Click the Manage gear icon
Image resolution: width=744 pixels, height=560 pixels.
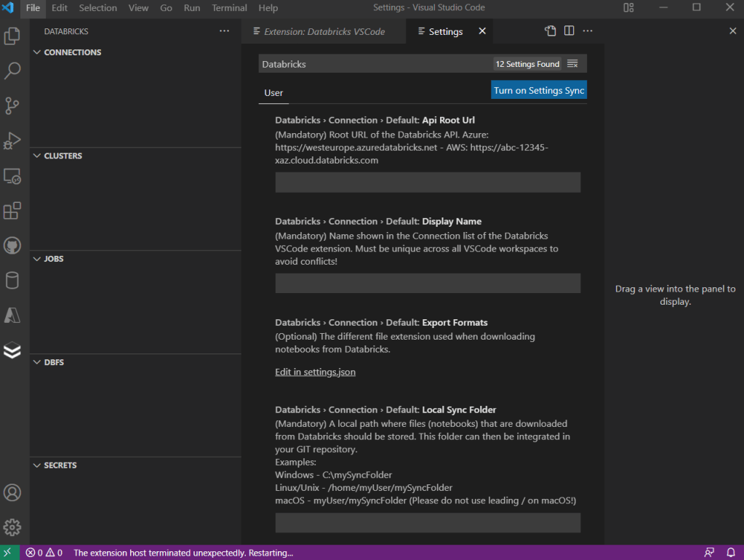click(x=12, y=527)
